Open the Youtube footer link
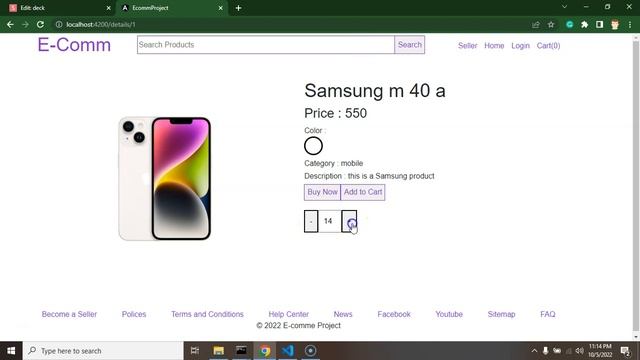Screen dimensions: 640x360 tap(449, 314)
